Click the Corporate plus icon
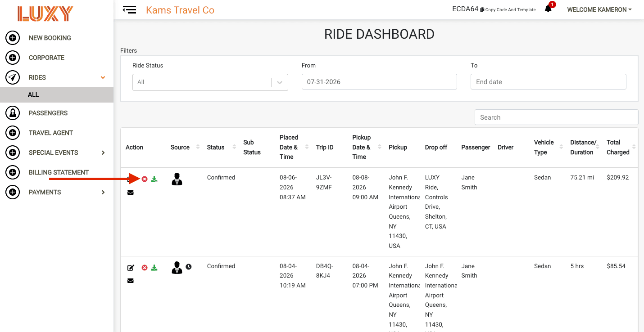Viewport: 644px width, 332px height. click(x=13, y=58)
